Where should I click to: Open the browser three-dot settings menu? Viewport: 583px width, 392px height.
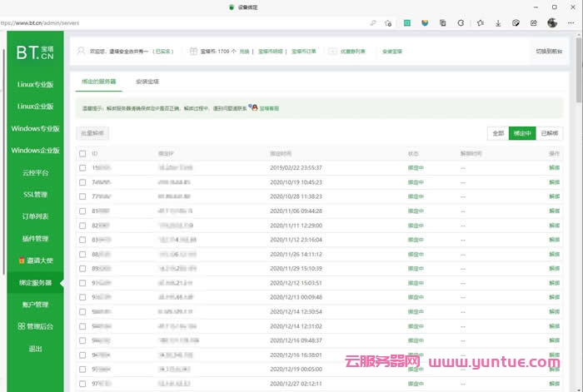pos(571,23)
